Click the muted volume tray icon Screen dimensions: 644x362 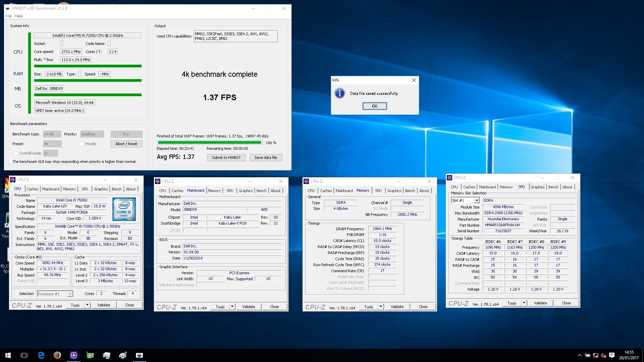point(604,355)
